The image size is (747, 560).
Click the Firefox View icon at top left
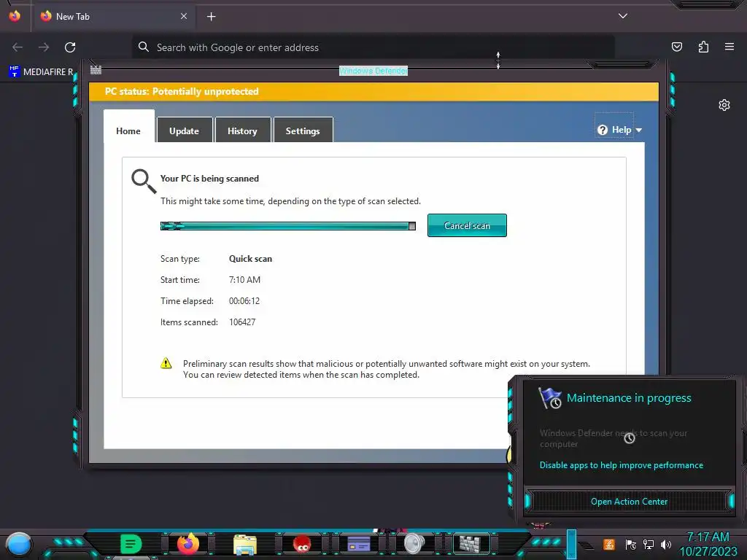[15, 16]
